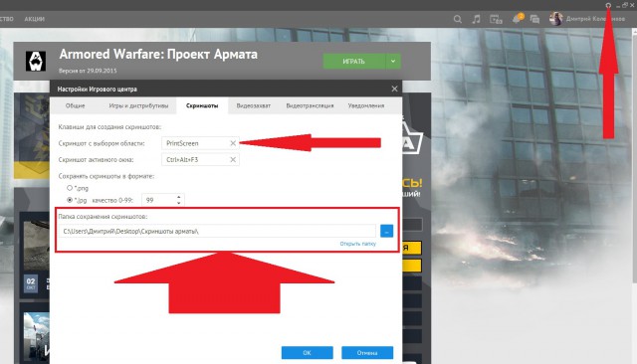Expand the dropdown next to ИГРАТЬ

pos(393,62)
